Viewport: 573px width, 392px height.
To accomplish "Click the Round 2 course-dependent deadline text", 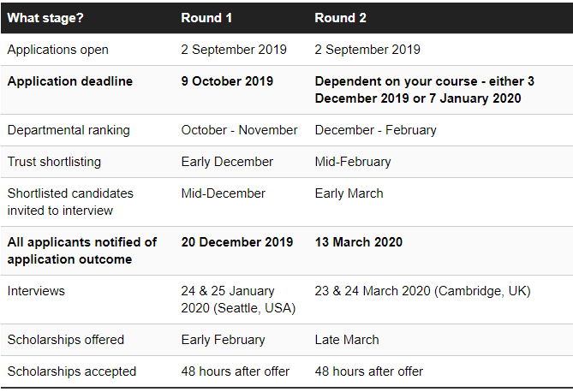I will tap(424, 90).
